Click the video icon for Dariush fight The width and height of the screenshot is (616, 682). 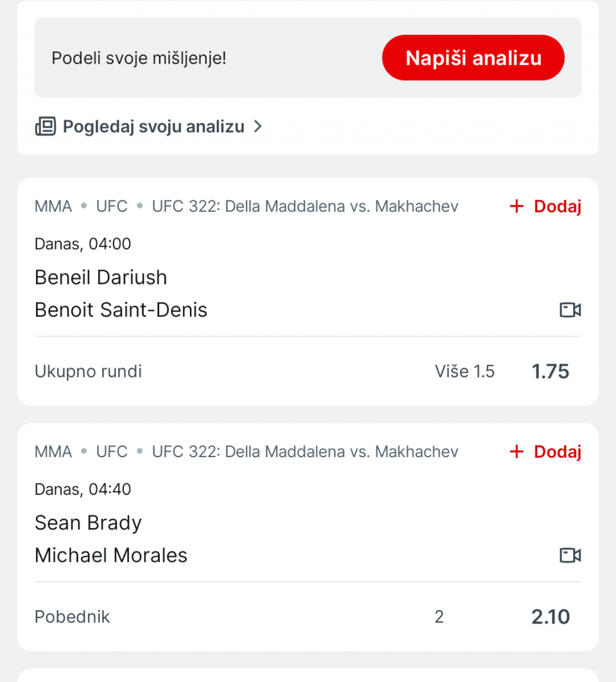pyautogui.click(x=570, y=310)
